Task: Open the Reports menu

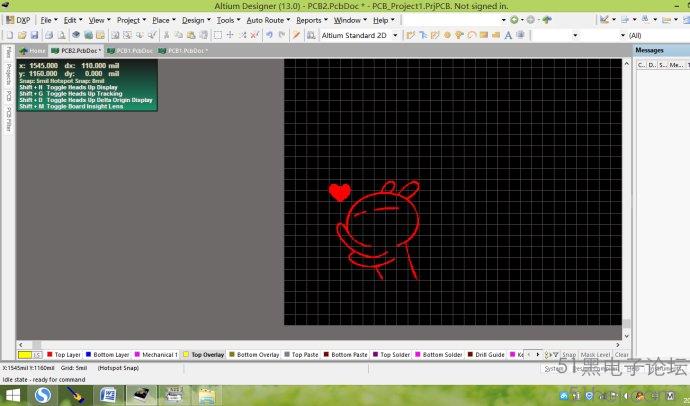Action: 312,20
